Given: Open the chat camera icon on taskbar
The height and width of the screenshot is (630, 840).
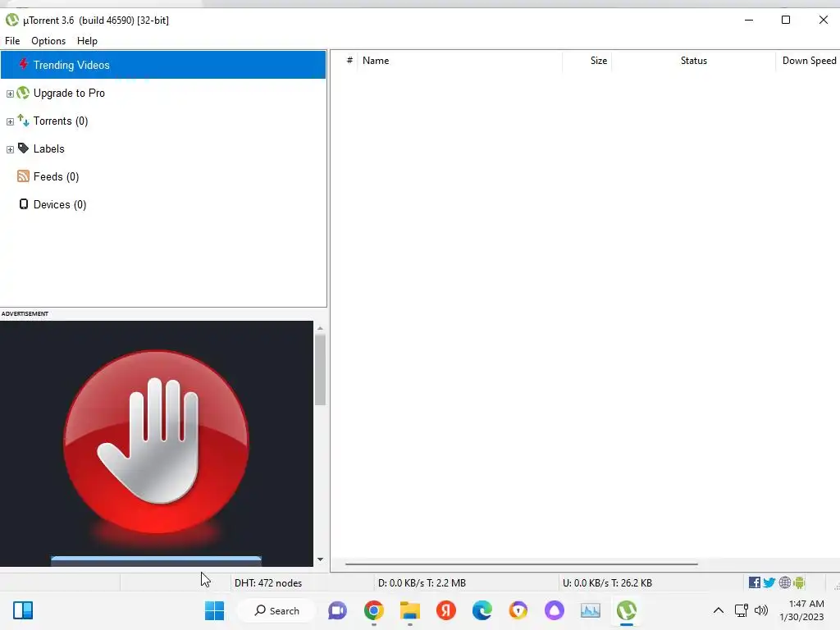Looking at the screenshot, I should (x=337, y=610).
